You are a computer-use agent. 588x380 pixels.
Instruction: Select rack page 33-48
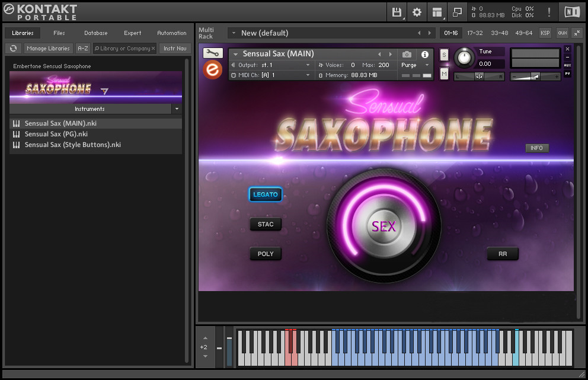click(500, 33)
